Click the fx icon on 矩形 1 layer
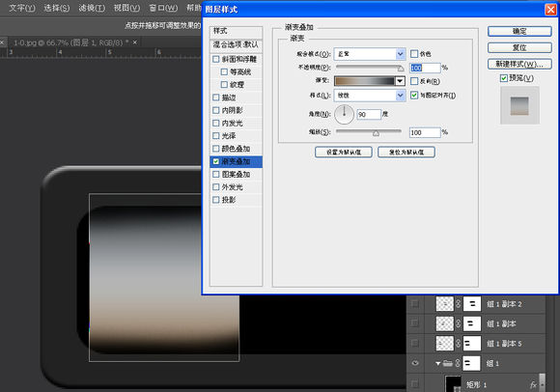This screenshot has width=560, height=392. [x=533, y=384]
